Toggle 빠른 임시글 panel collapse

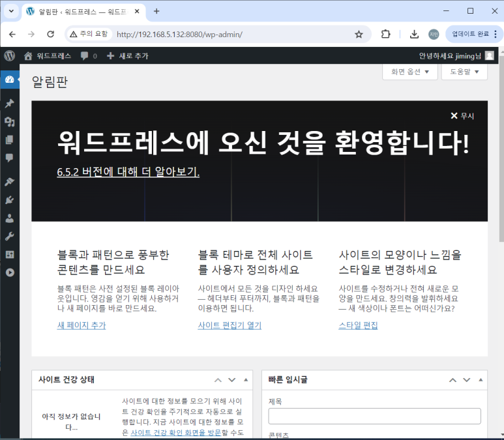(x=481, y=380)
